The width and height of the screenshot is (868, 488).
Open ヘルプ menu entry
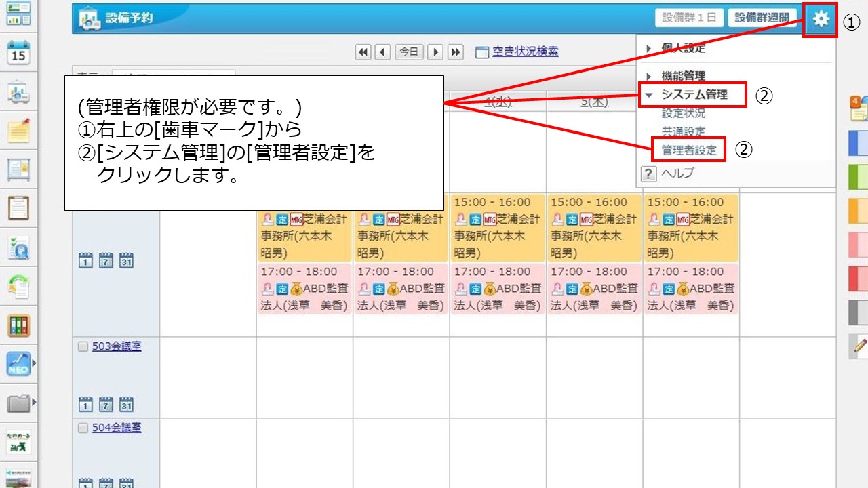click(677, 174)
